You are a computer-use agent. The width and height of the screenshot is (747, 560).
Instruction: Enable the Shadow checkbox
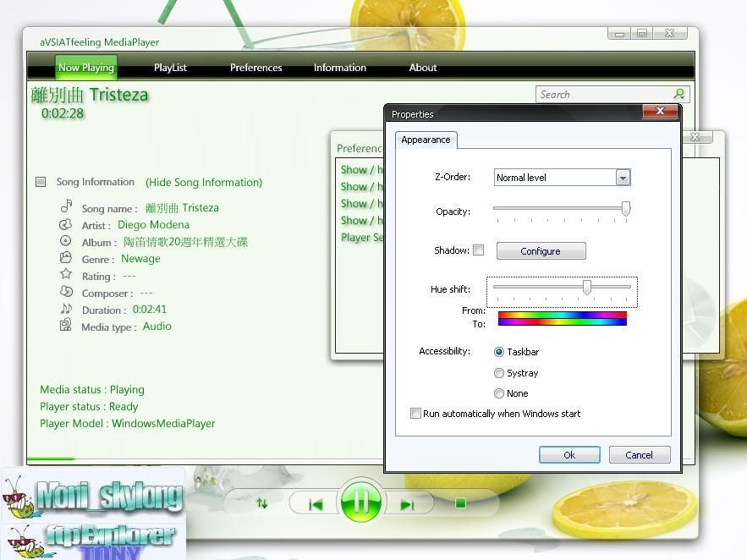479,250
